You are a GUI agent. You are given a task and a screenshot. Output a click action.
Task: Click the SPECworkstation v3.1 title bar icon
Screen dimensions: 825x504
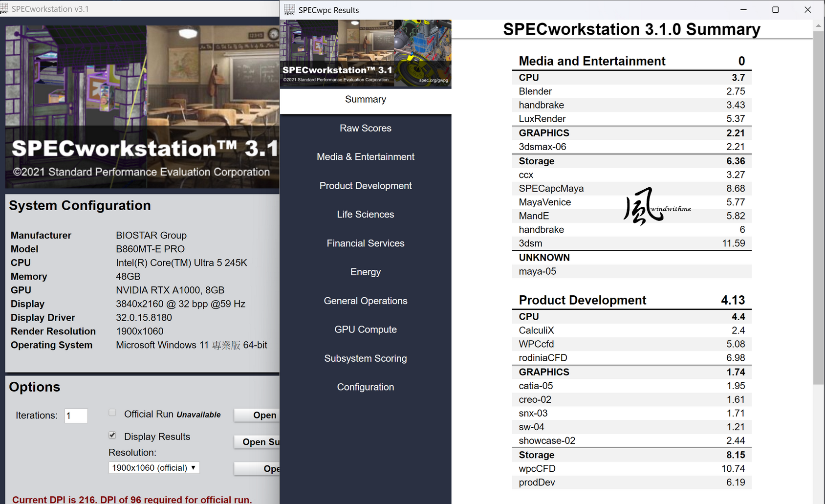click(4, 8)
